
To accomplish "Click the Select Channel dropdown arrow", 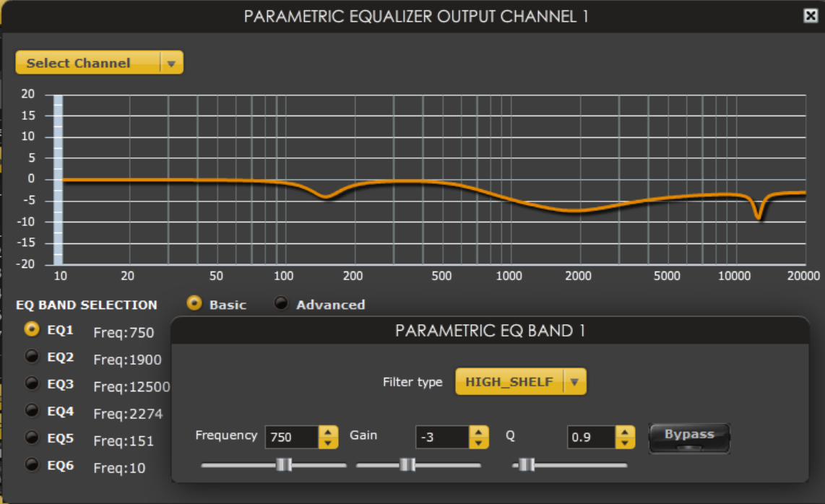I will coord(171,63).
